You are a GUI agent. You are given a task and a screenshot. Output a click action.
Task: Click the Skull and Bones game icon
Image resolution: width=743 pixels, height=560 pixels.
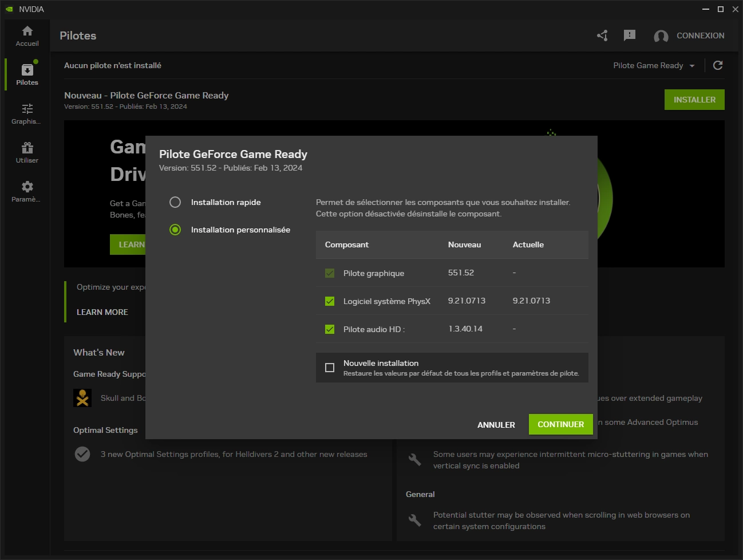[82, 398]
